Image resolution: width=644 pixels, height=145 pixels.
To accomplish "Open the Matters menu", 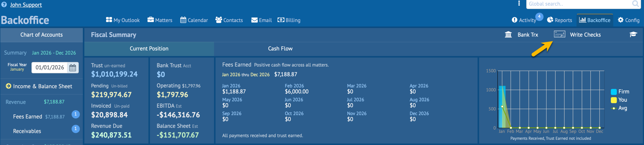I will pyautogui.click(x=160, y=20).
